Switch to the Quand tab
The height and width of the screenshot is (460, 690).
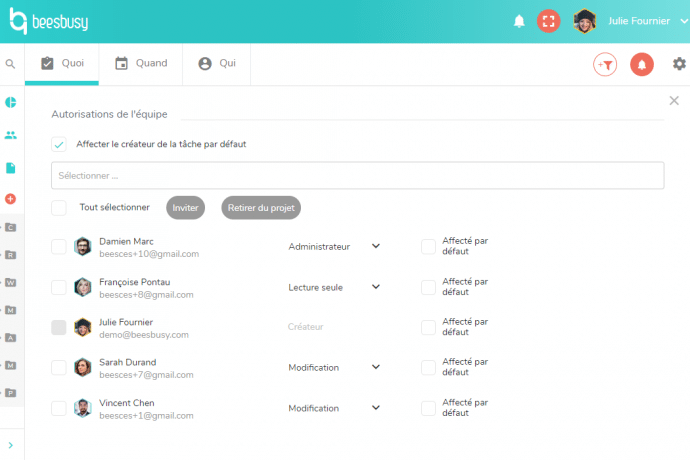pos(141,63)
